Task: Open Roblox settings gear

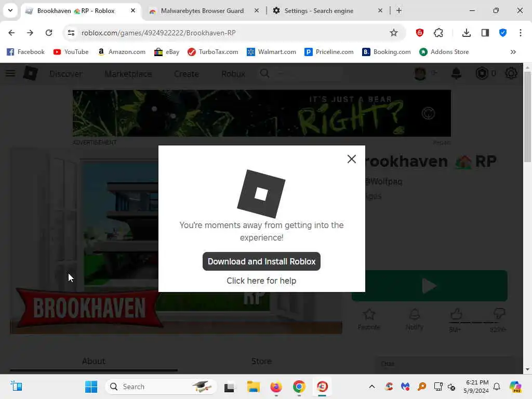Action: [511, 73]
